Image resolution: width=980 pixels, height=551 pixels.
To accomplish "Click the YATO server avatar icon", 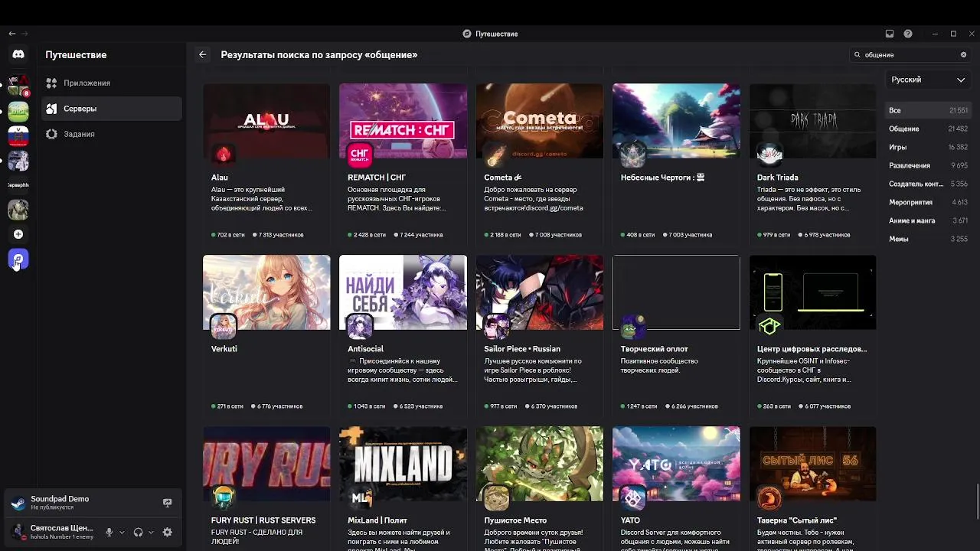I will coord(632,498).
